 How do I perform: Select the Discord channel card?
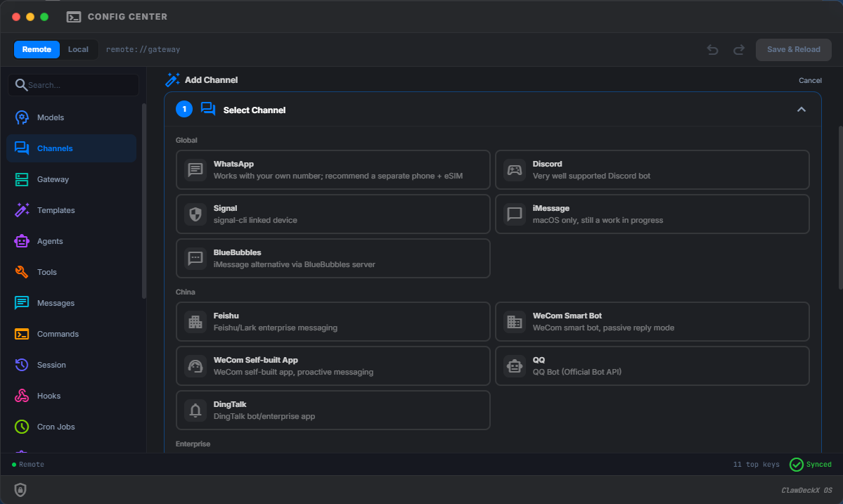(652, 169)
